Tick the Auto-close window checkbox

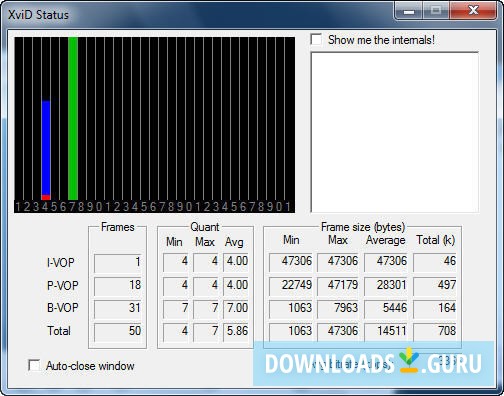pos(34,365)
